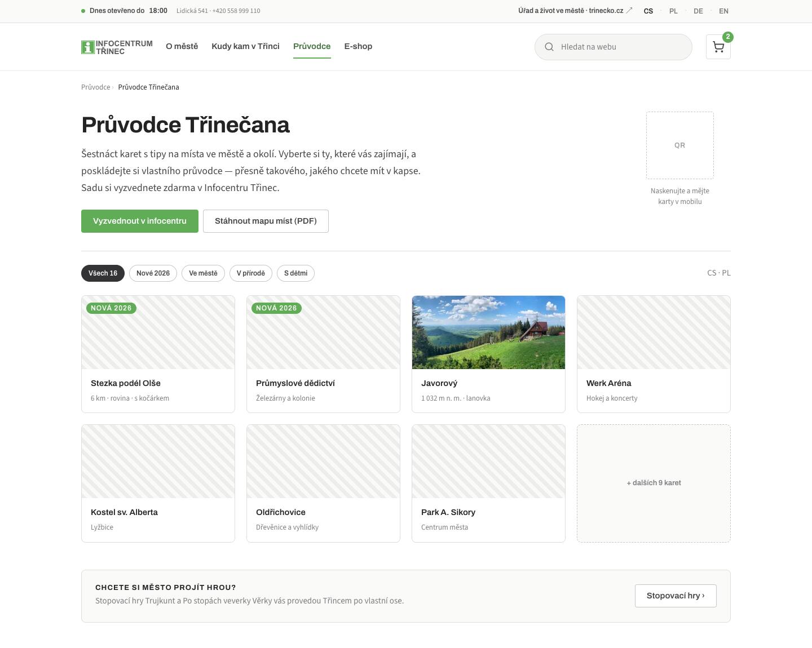Click the search magnifier icon
Viewport: 812px width, 648px height.
click(x=549, y=47)
